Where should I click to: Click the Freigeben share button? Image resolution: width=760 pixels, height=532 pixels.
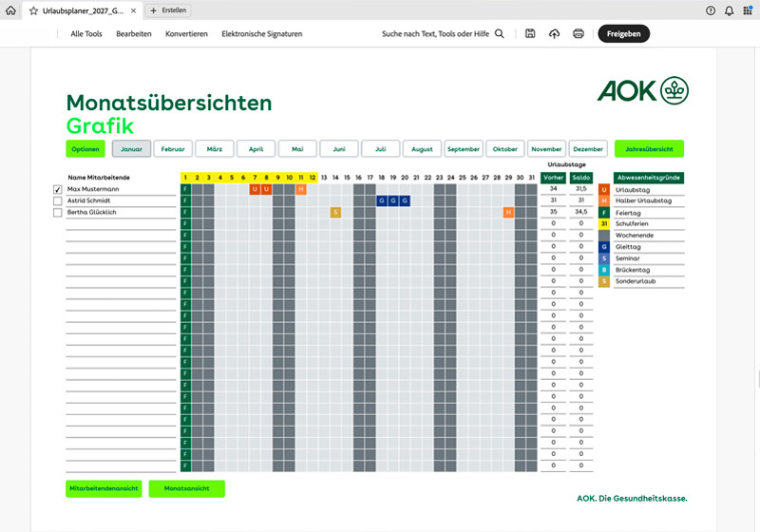[x=624, y=33]
